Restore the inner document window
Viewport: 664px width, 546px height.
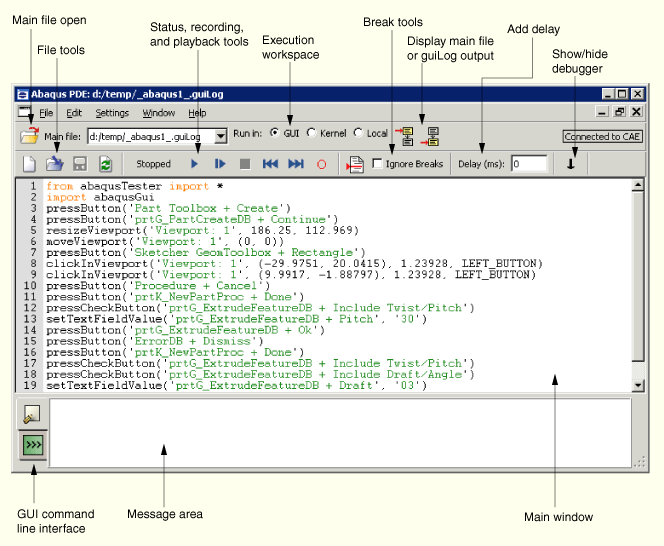tap(620, 112)
